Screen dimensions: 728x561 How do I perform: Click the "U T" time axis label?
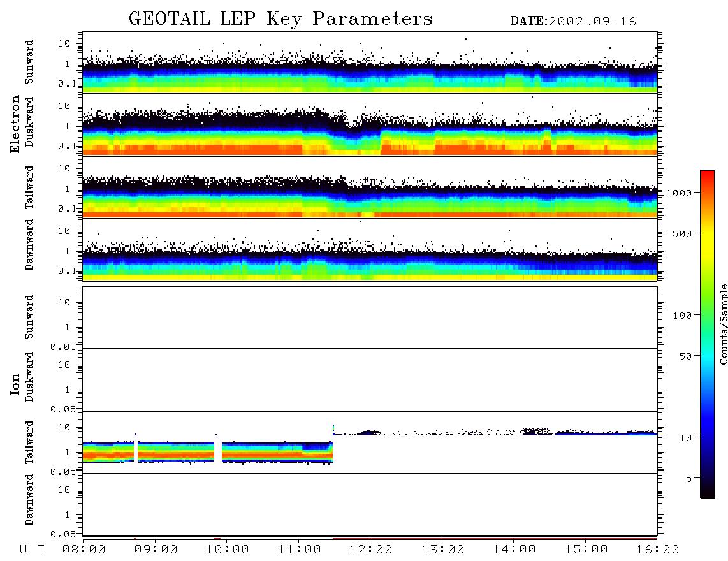click(x=33, y=550)
